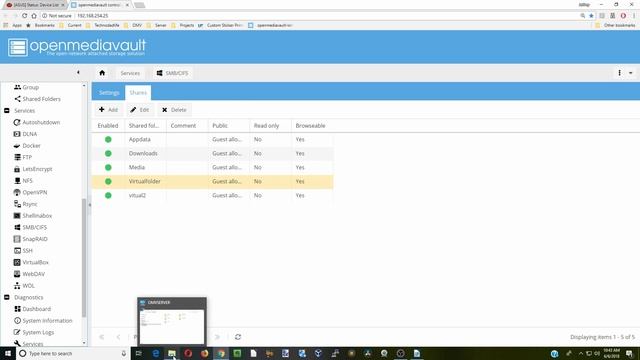Open Docker service page
The image size is (640, 360).
pyautogui.click(x=27, y=146)
